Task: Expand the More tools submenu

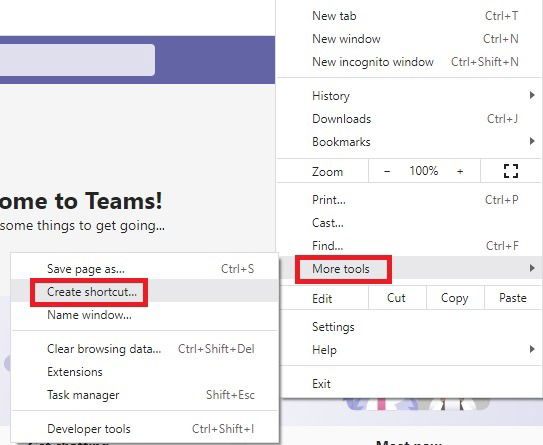Action: point(409,268)
